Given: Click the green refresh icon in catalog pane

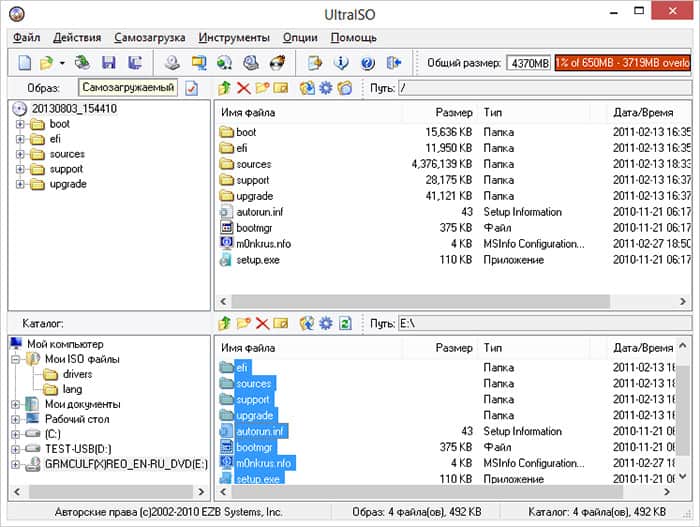Looking at the screenshot, I should 345,323.
